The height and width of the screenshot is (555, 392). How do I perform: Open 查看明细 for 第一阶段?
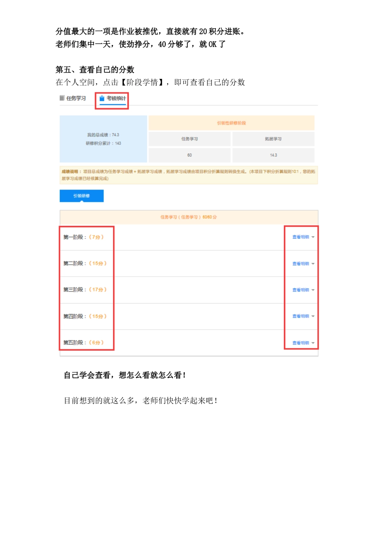click(300, 237)
